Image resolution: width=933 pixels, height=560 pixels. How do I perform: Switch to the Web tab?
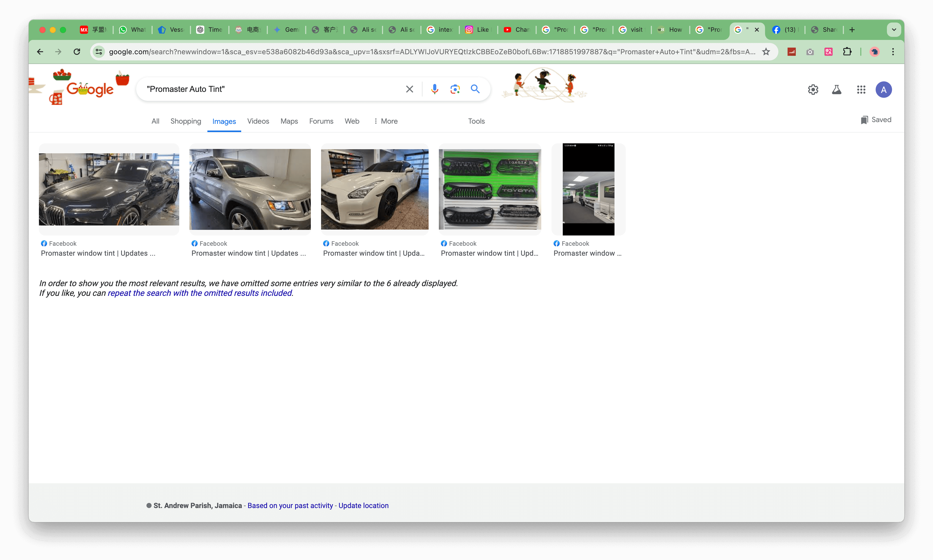pyautogui.click(x=352, y=121)
